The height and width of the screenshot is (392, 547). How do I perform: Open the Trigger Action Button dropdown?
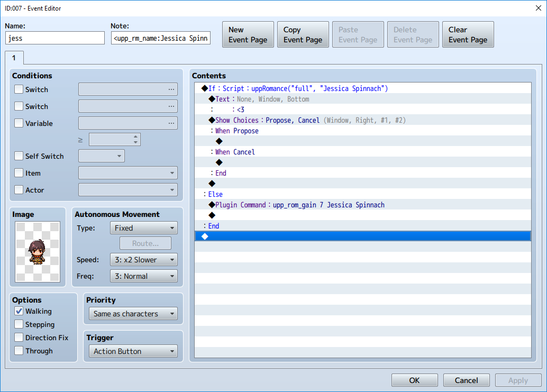[x=133, y=351]
